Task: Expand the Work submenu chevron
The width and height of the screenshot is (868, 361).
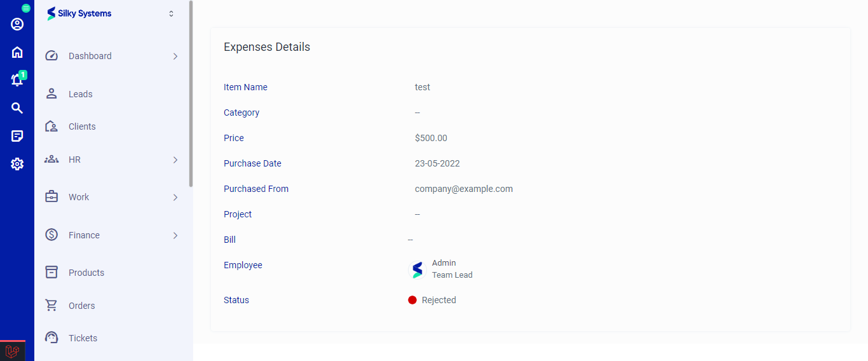Action: (x=175, y=197)
